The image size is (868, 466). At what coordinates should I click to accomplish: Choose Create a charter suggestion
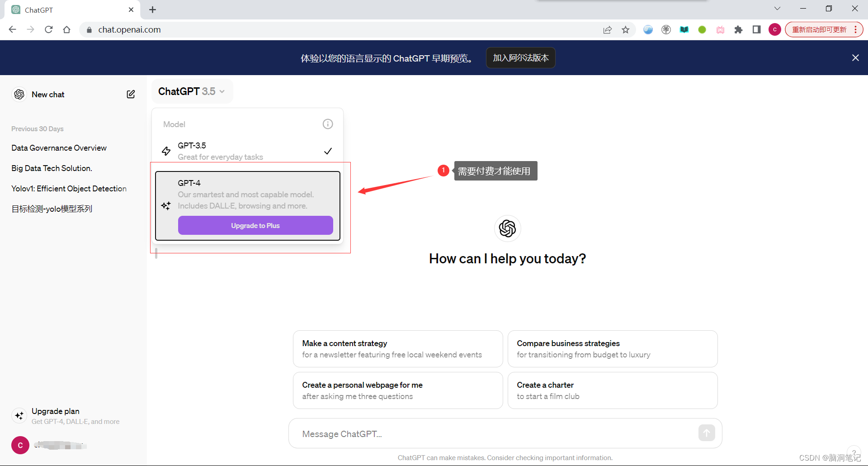coord(613,390)
